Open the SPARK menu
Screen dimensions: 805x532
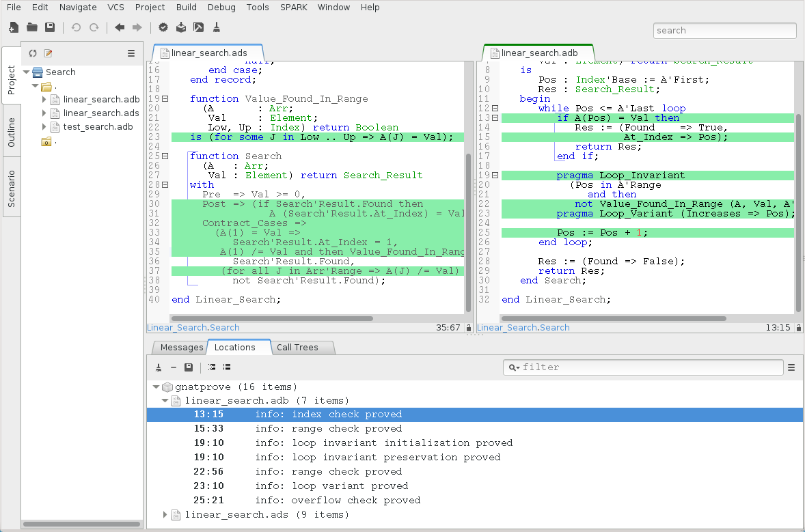(294, 8)
